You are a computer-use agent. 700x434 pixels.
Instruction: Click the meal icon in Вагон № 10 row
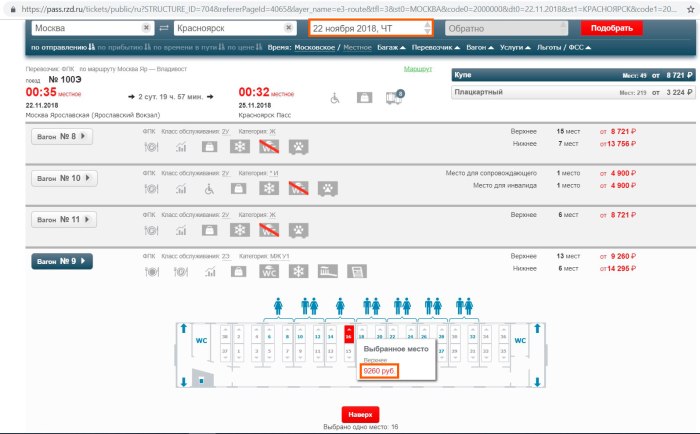click(x=151, y=188)
